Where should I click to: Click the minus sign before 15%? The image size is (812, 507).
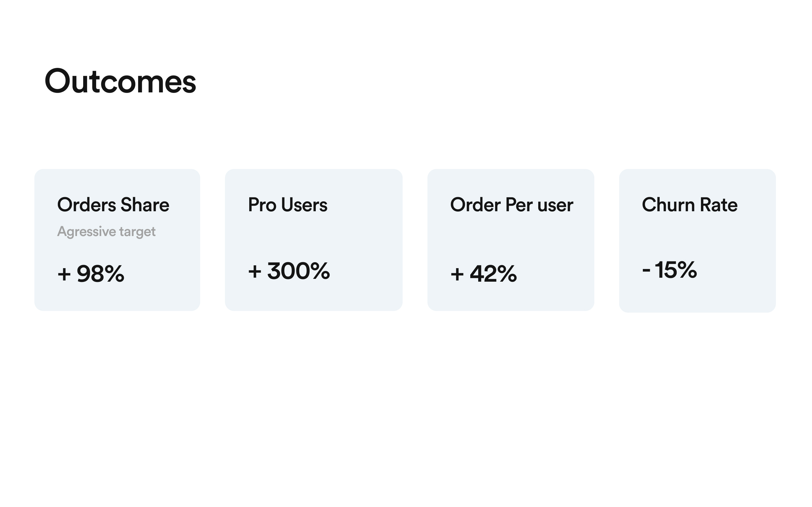646,270
